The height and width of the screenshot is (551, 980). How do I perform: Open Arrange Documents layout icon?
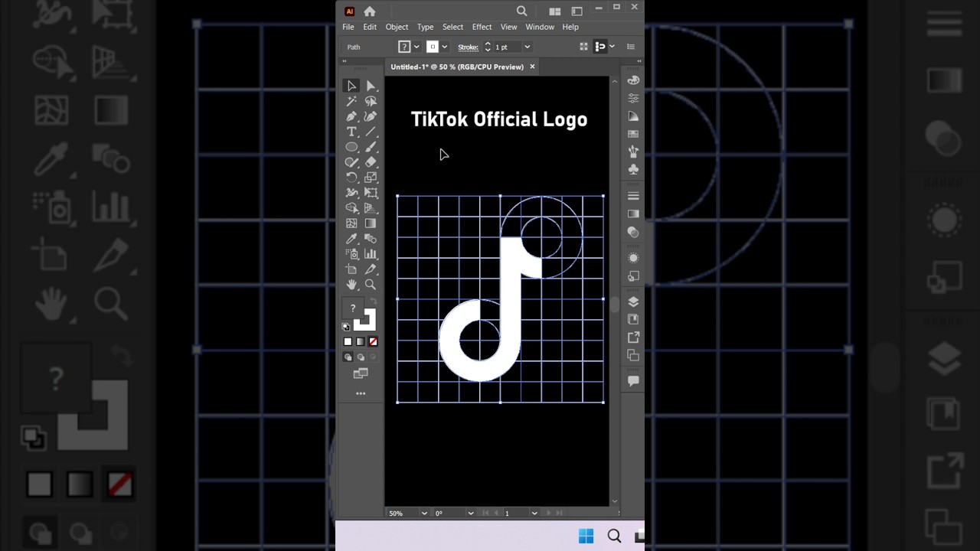pos(555,11)
